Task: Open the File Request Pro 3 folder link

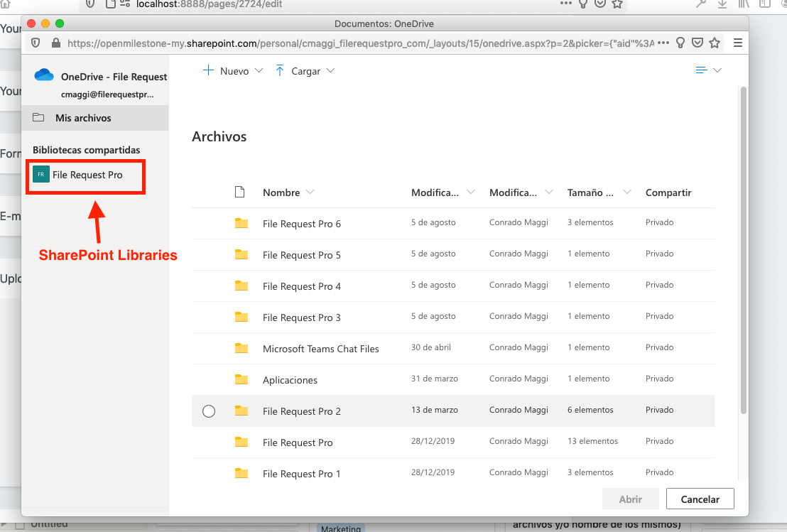Action: point(302,317)
